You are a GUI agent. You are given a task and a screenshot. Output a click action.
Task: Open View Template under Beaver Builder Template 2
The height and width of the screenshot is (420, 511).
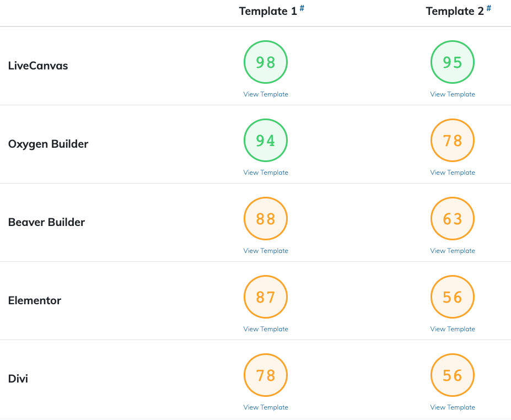coord(453,251)
